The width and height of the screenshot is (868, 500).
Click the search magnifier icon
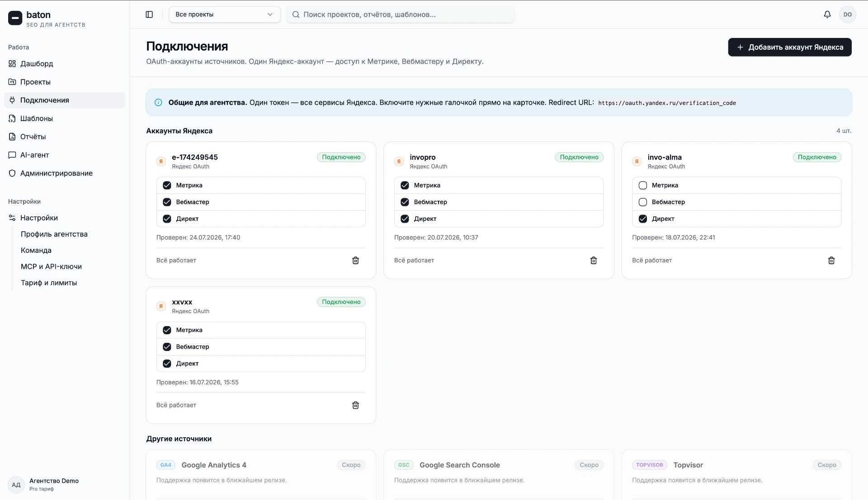pos(296,14)
